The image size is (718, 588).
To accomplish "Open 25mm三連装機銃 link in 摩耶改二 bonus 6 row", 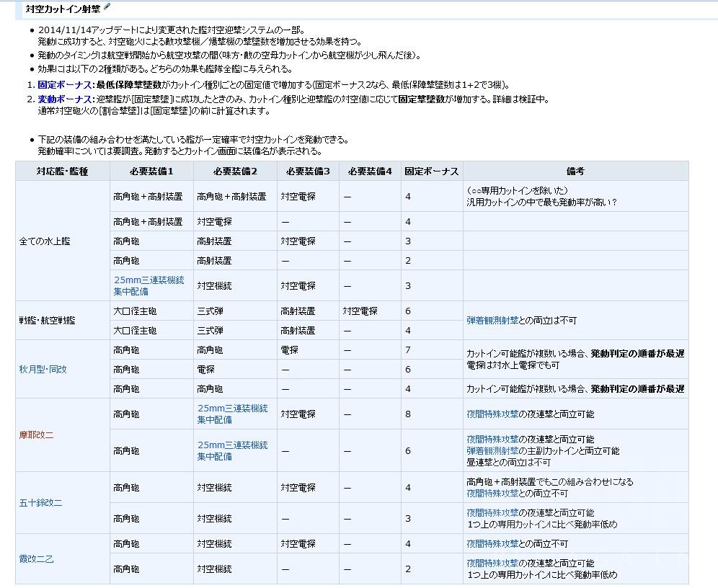I will (x=233, y=450).
